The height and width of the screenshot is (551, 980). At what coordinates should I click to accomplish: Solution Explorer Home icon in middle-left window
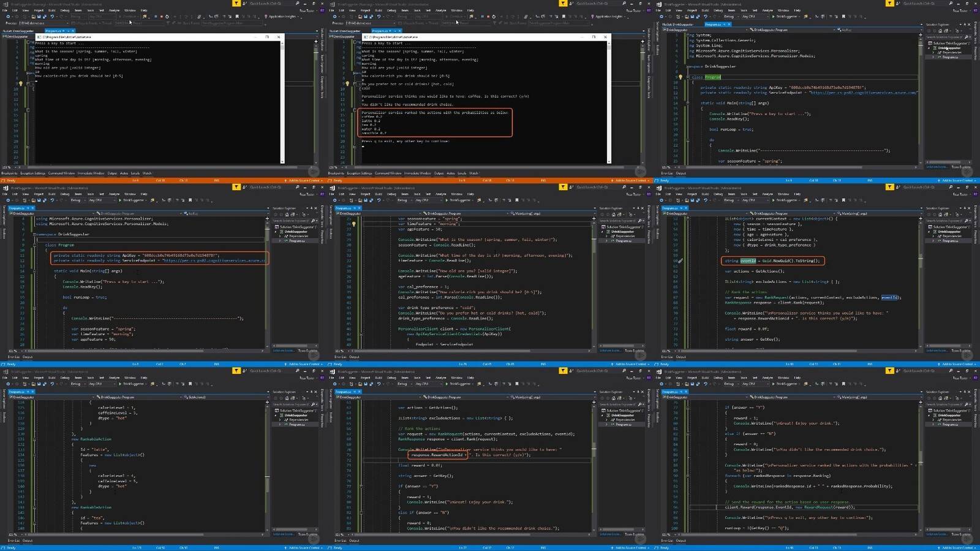(x=287, y=215)
